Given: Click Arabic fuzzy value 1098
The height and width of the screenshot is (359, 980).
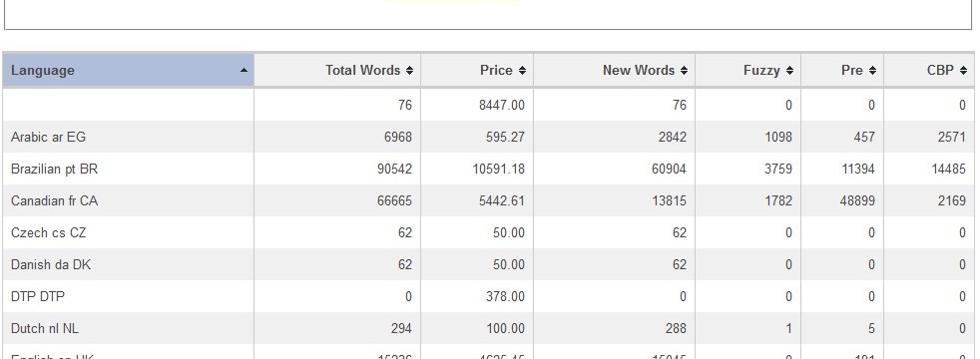Looking at the screenshot, I should (778, 137).
